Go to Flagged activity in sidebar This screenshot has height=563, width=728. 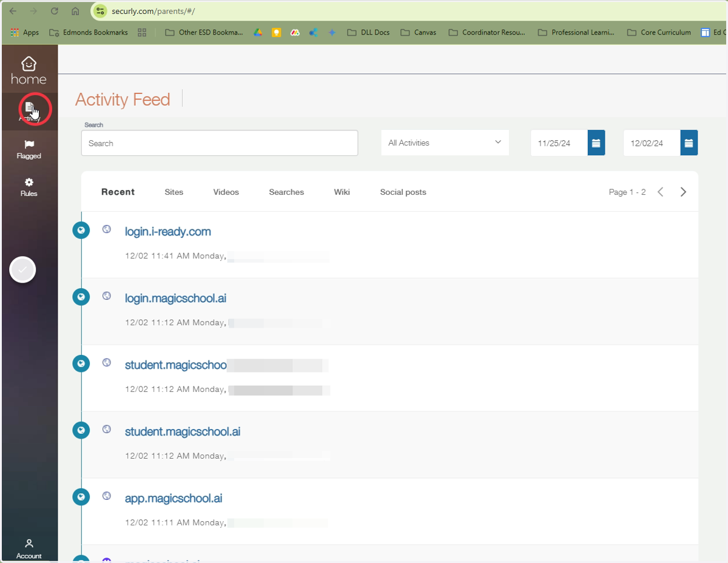click(29, 150)
